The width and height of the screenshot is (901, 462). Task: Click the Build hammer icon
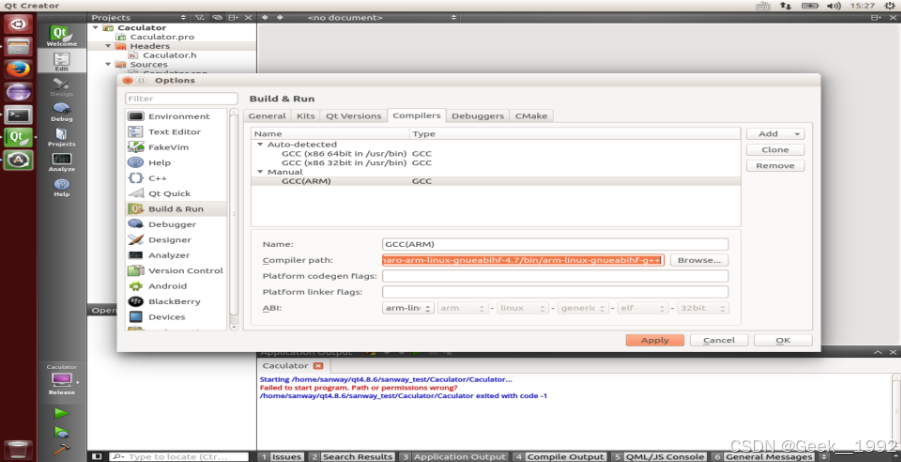(61, 449)
